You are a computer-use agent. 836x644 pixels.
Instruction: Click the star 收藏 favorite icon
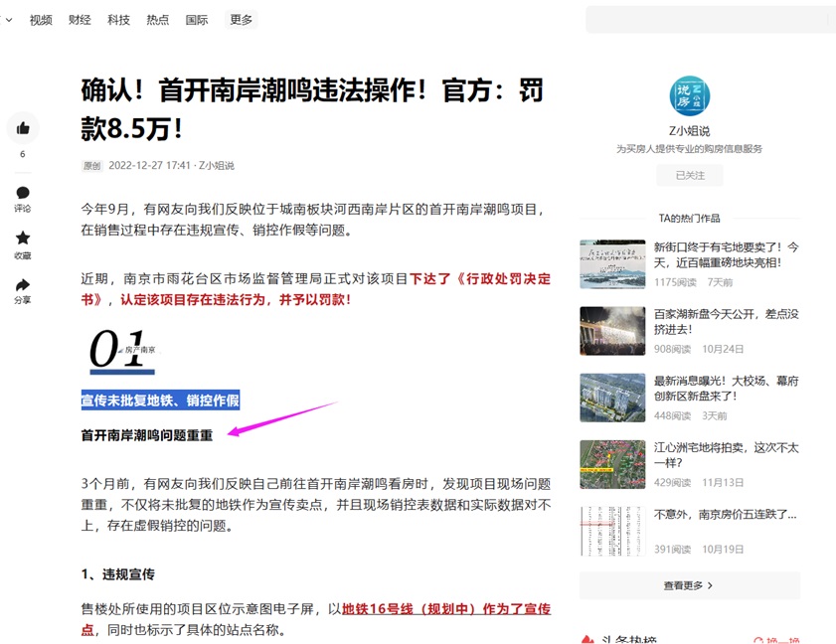click(x=23, y=239)
